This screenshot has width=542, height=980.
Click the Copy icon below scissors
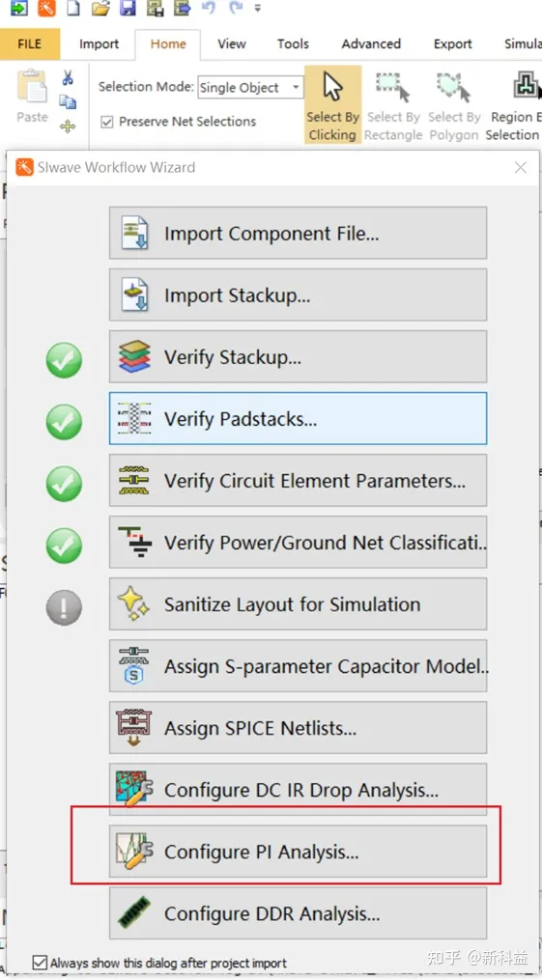[x=68, y=102]
